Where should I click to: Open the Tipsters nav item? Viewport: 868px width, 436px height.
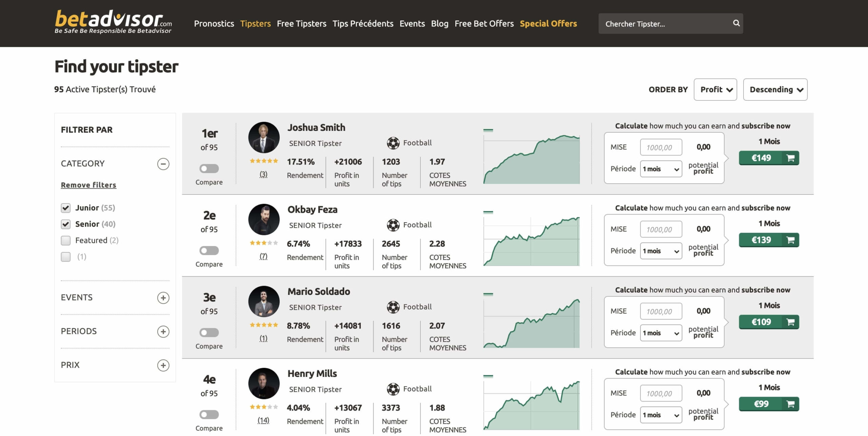[x=255, y=23]
